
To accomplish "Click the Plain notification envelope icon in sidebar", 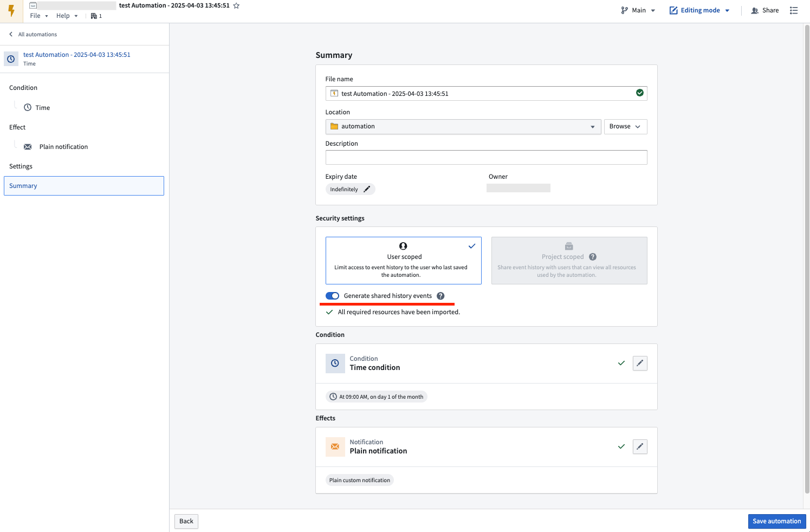I will pyautogui.click(x=28, y=146).
